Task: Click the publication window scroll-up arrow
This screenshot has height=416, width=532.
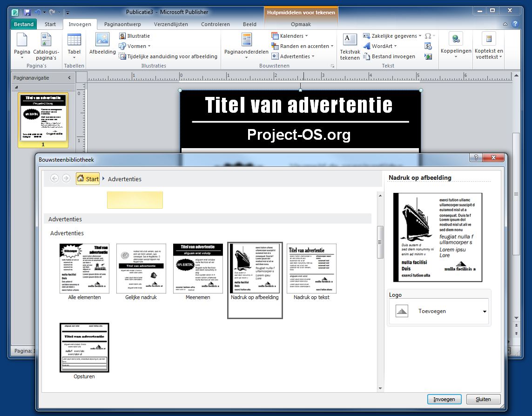Action: tap(516, 75)
